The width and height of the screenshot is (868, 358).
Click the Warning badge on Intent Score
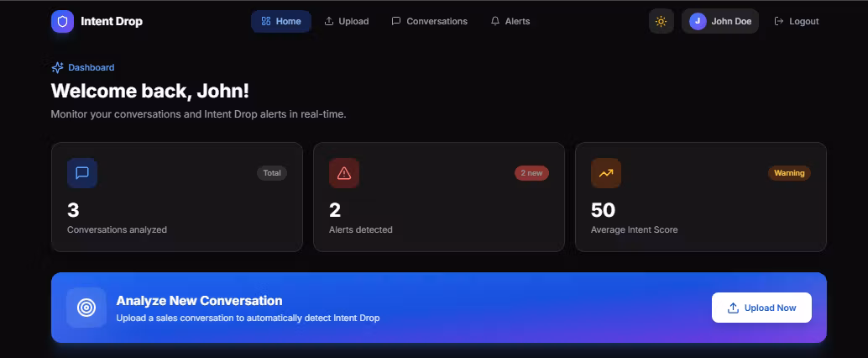[789, 173]
